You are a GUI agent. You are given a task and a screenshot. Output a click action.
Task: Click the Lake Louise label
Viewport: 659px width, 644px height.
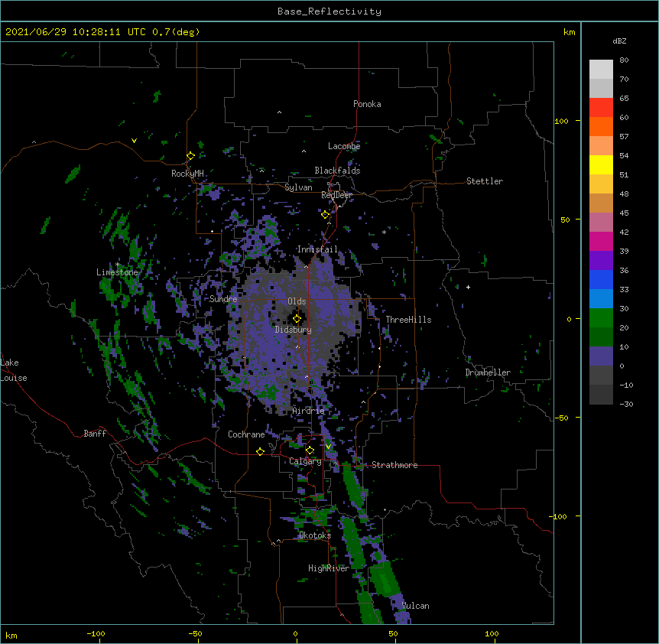14,370
